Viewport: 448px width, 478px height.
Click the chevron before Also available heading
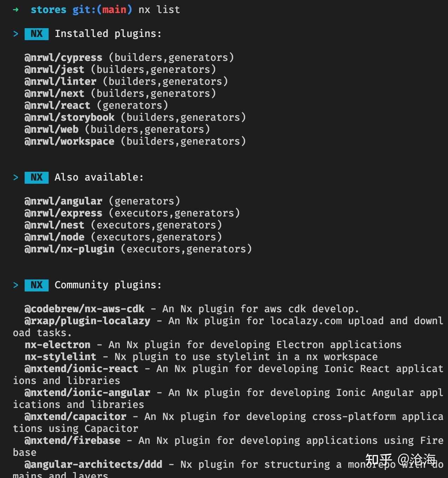[16, 177]
